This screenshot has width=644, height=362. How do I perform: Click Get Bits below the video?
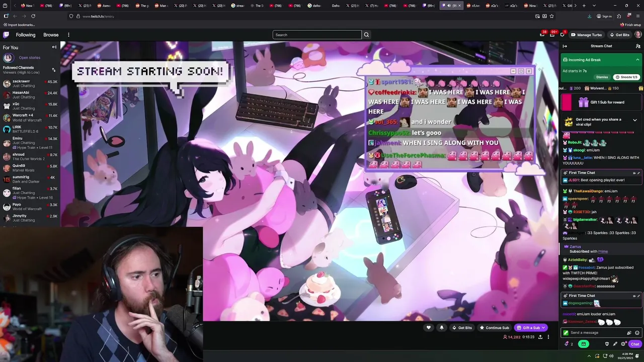[x=462, y=328]
